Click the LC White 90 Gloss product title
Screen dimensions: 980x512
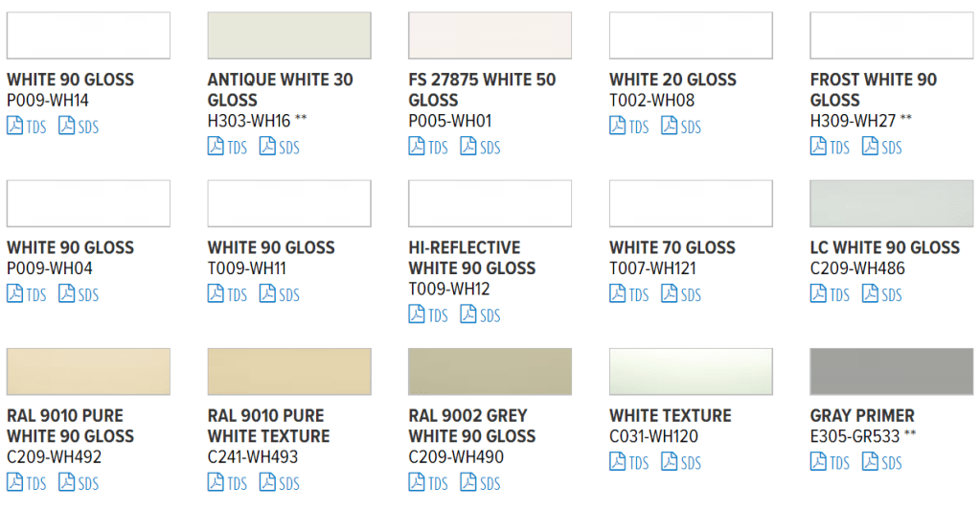pyautogui.click(x=884, y=247)
